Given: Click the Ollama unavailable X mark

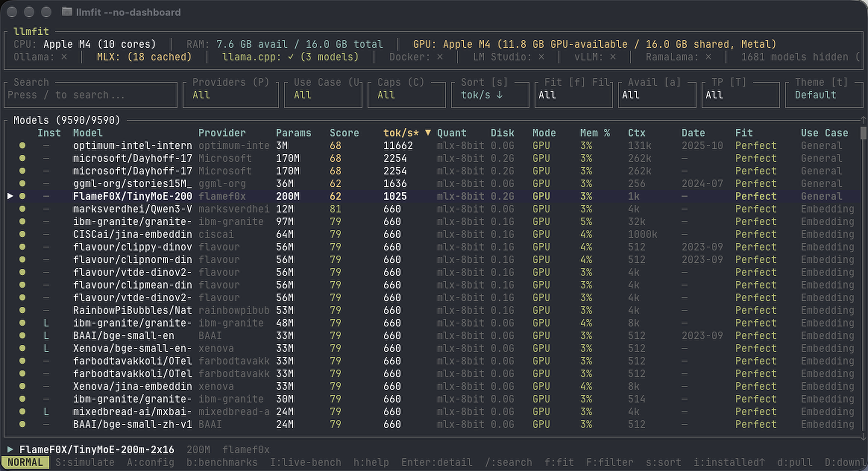Looking at the screenshot, I should click(x=64, y=57).
